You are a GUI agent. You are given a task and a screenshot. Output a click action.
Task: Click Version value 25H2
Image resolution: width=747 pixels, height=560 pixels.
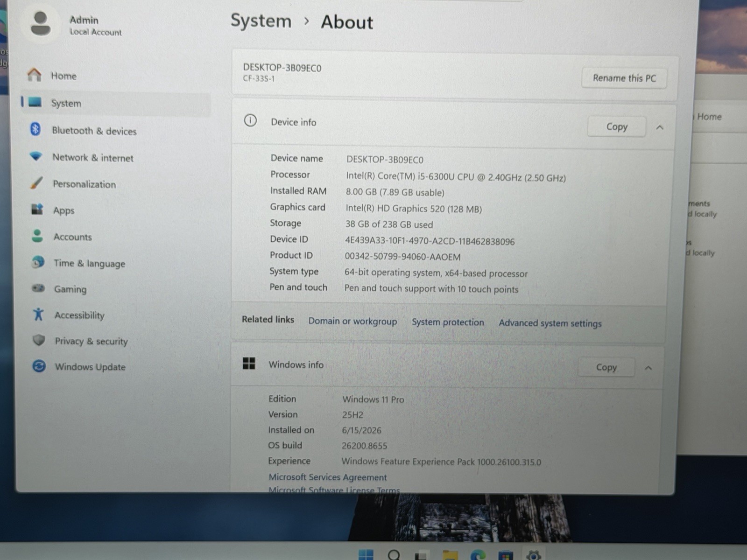(352, 415)
